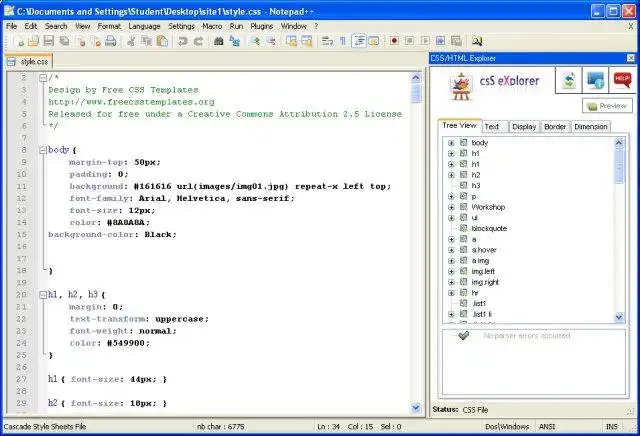Click the refresh arrows icon in CSS eXplorer
The image size is (640, 436).
pos(569,80)
